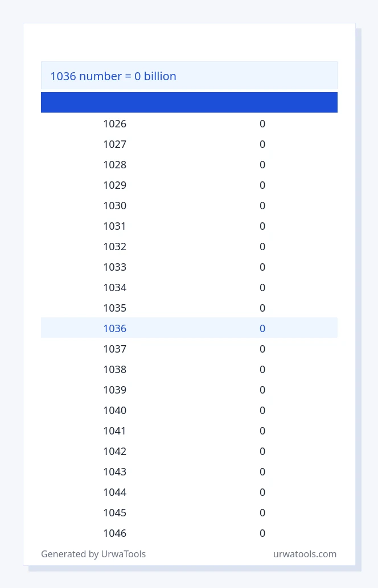Click the 1027 number cell
The height and width of the screenshot is (588, 378).
click(x=115, y=144)
